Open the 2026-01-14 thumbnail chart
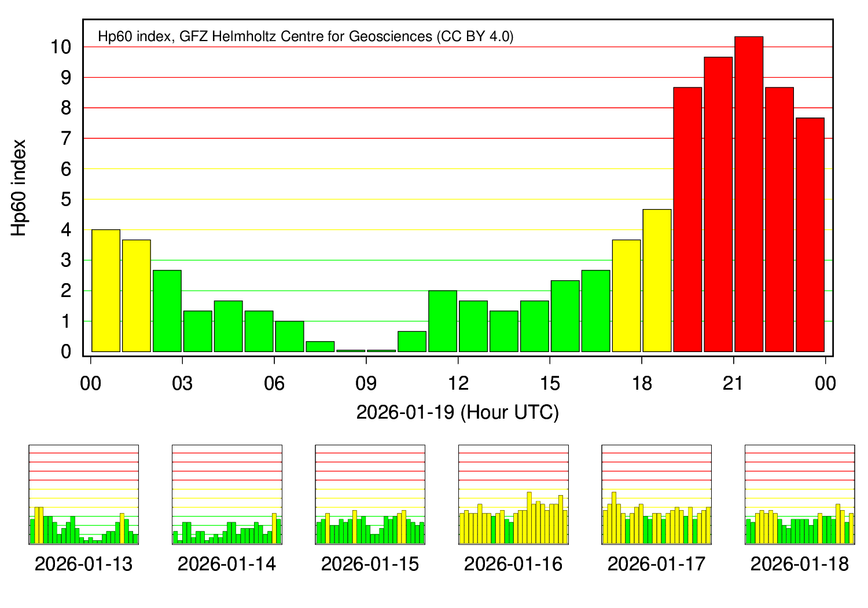The width and height of the screenshot is (868, 608). tap(227, 495)
